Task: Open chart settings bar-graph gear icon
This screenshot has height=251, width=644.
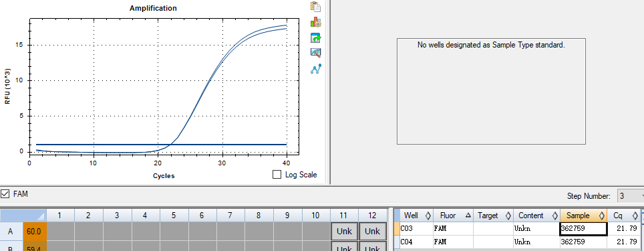Action: (315, 22)
